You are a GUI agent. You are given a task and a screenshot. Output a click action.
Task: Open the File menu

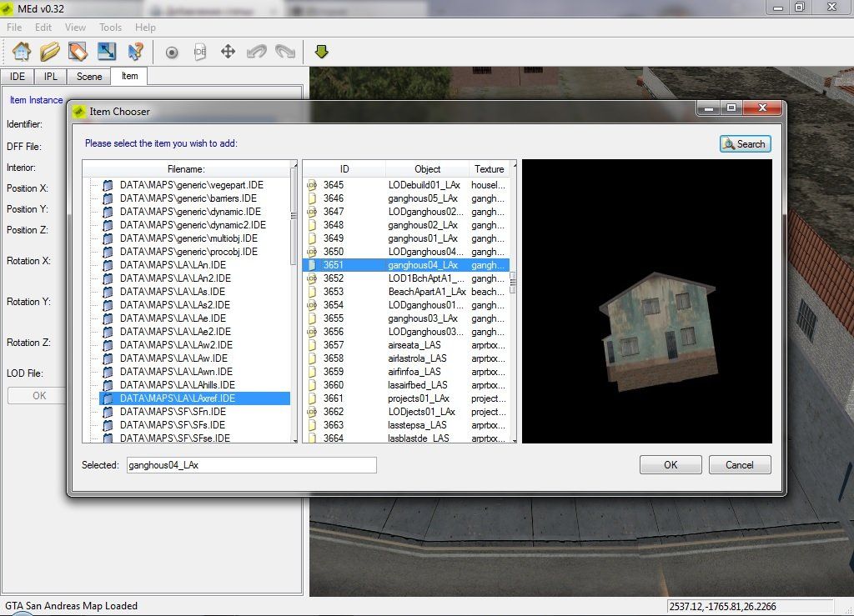coord(14,28)
